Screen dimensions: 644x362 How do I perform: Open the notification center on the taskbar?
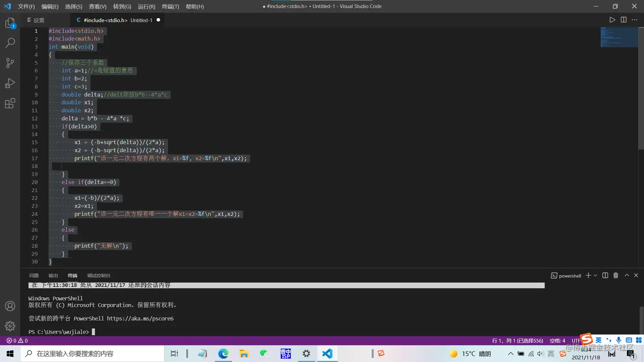[x=631, y=354]
